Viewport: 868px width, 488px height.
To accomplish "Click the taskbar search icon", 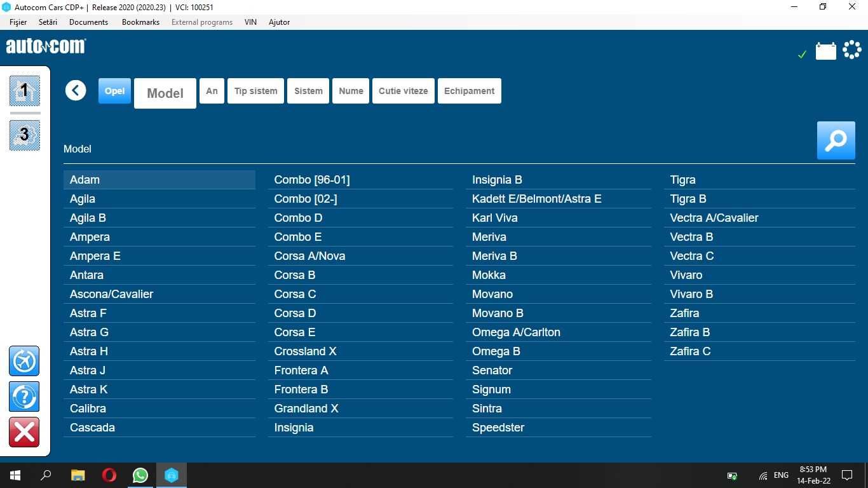I will coord(46,475).
